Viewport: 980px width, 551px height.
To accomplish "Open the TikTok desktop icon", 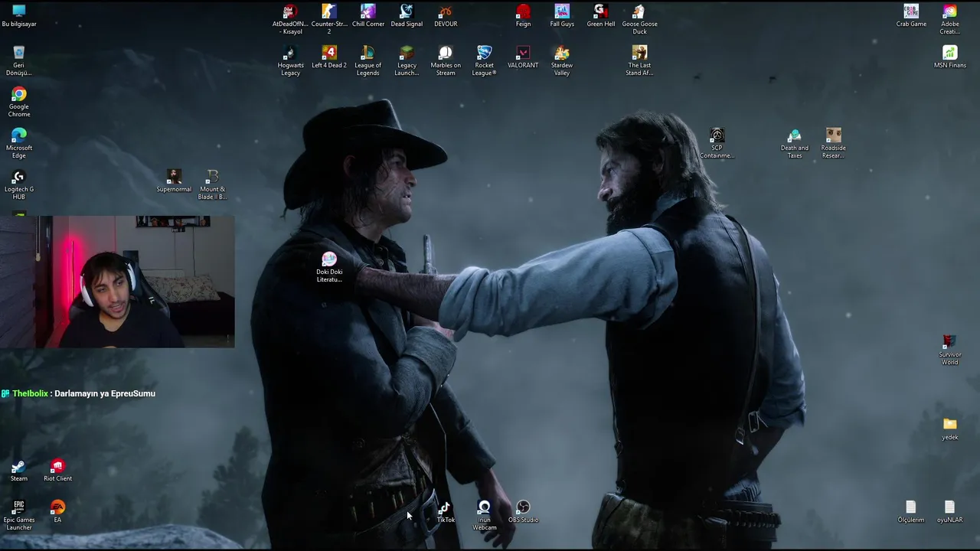I will 446,511.
